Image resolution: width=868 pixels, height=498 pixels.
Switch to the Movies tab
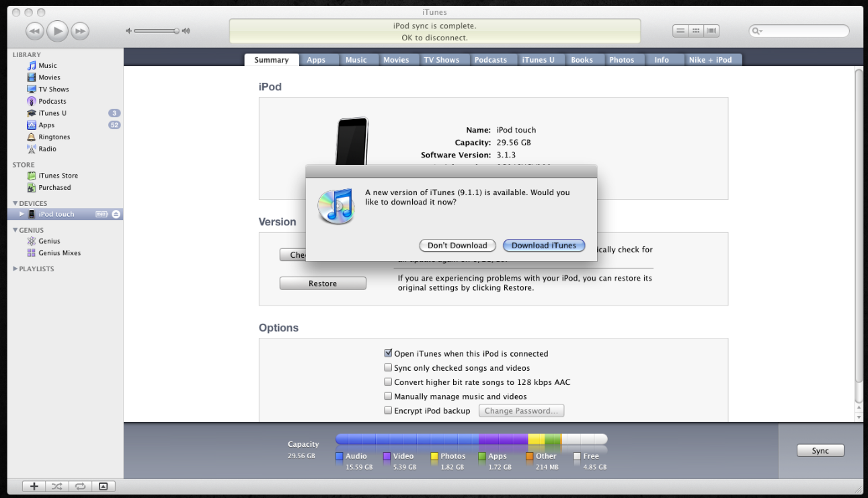tap(396, 60)
